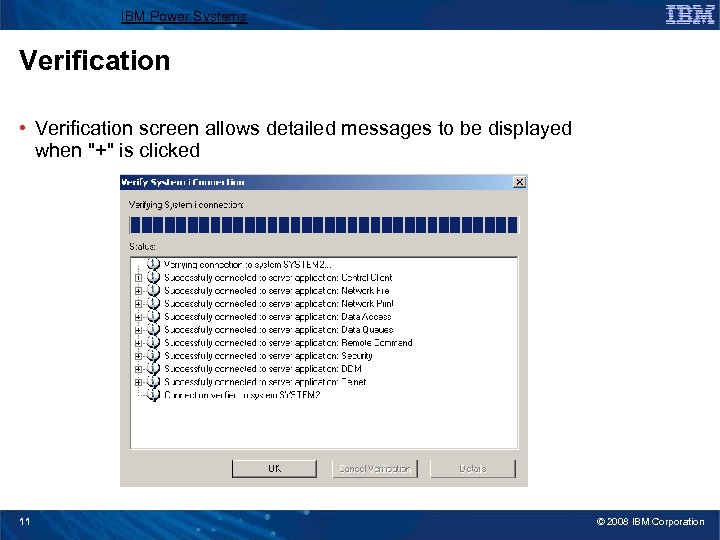Click info icon on Network Print row
The image size is (720, 540).
(153, 303)
